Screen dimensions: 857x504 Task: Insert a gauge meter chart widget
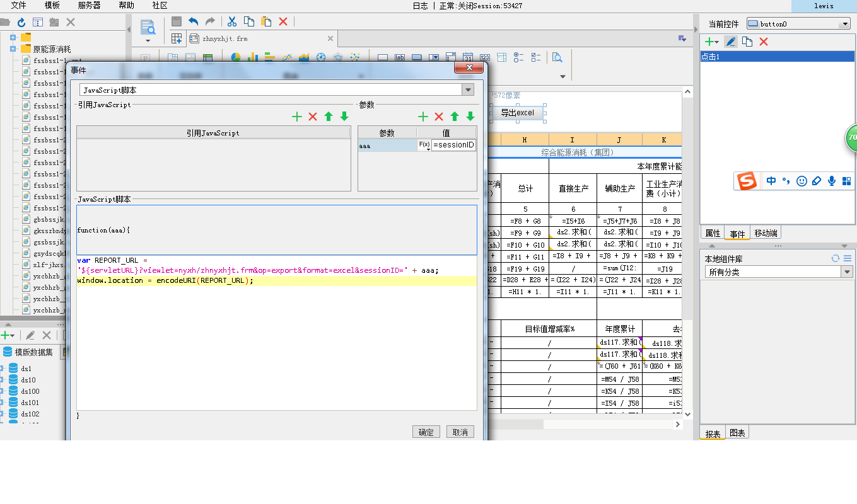coord(320,57)
